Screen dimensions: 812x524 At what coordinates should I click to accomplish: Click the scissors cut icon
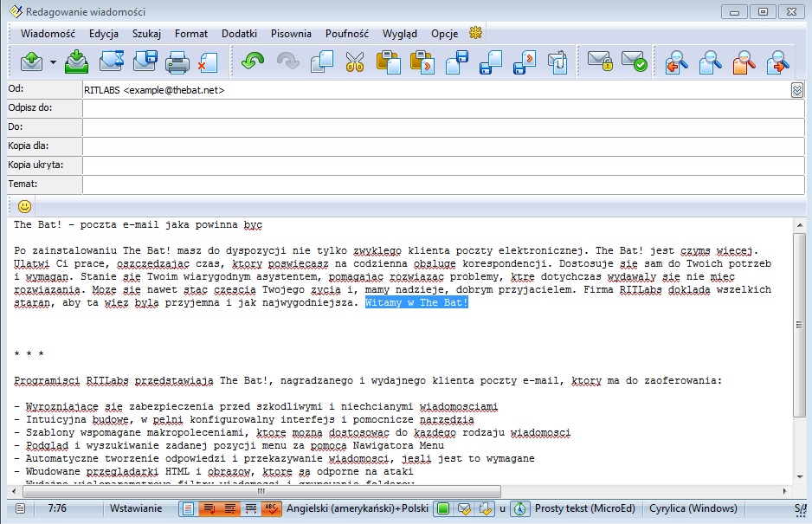click(x=355, y=61)
